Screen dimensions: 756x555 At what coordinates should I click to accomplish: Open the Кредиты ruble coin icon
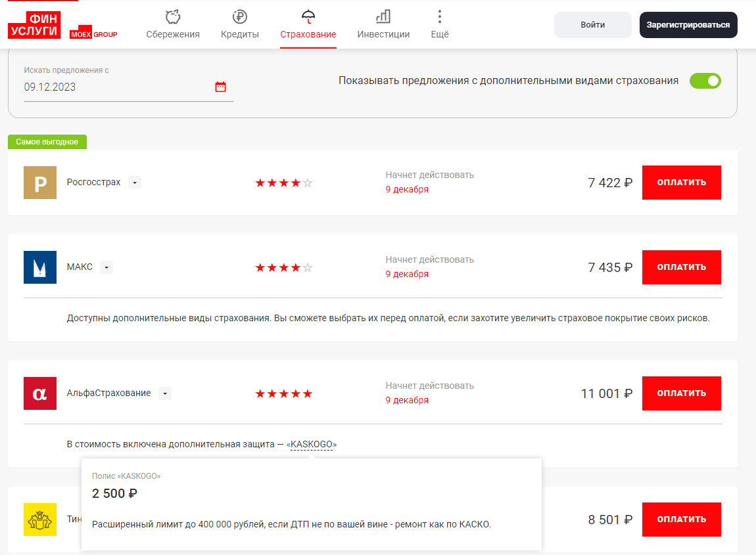coord(240,17)
